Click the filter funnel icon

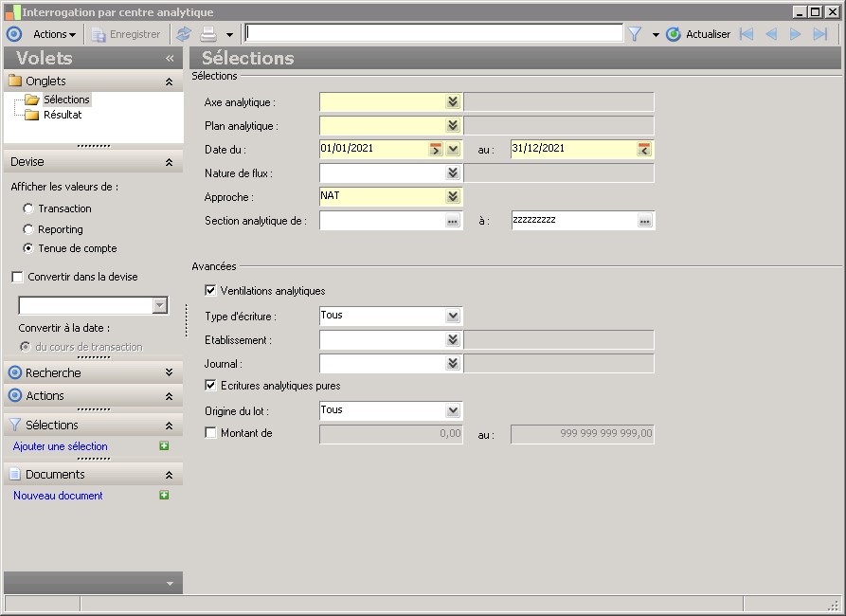635,34
